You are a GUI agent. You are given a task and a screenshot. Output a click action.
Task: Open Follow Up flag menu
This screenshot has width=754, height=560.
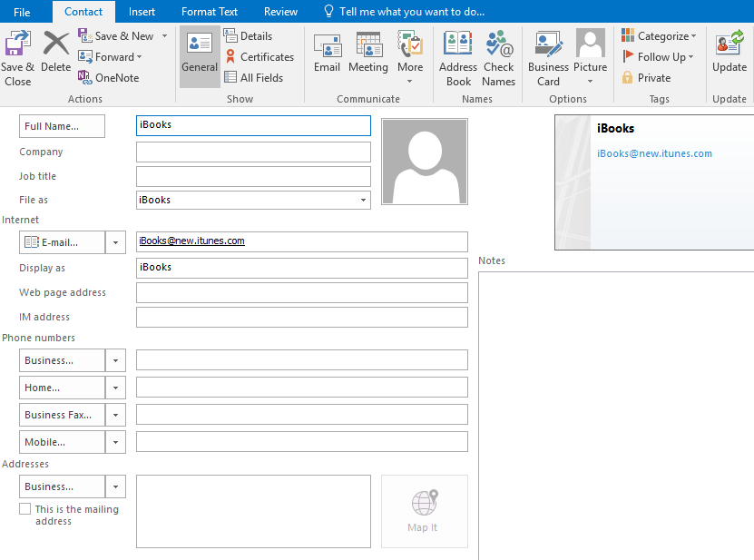659,57
